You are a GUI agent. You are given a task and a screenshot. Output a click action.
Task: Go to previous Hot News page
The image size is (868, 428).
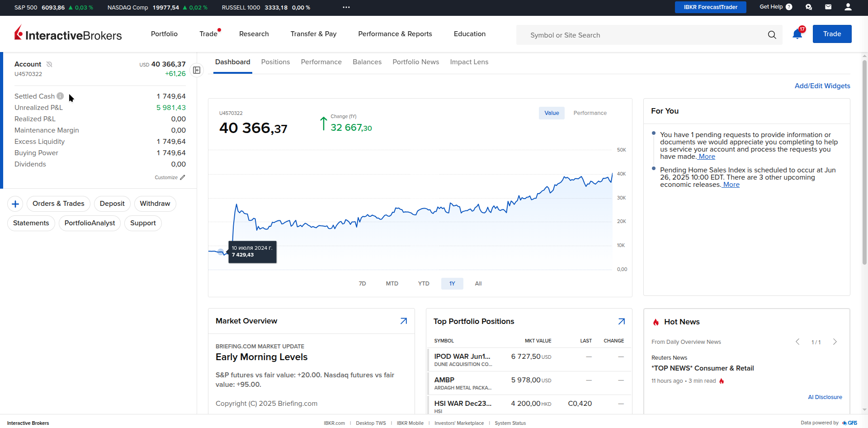pyautogui.click(x=797, y=342)
